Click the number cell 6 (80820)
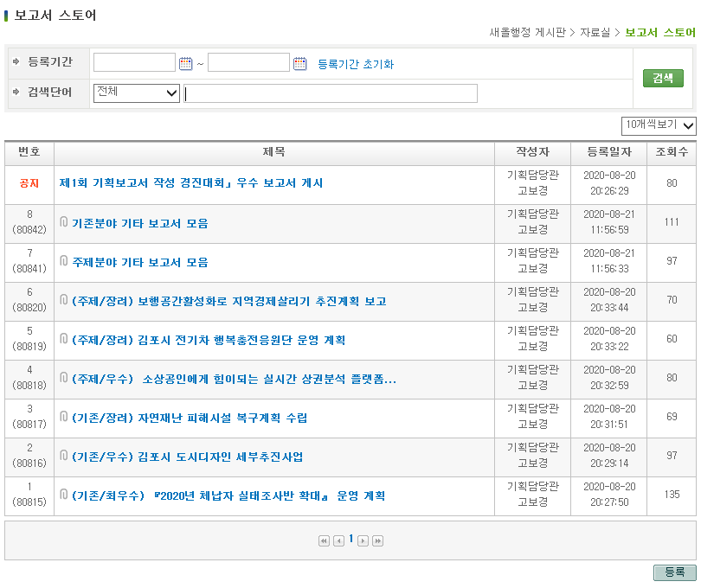This screenshot has height=588, width=701. tap(29, 300)
